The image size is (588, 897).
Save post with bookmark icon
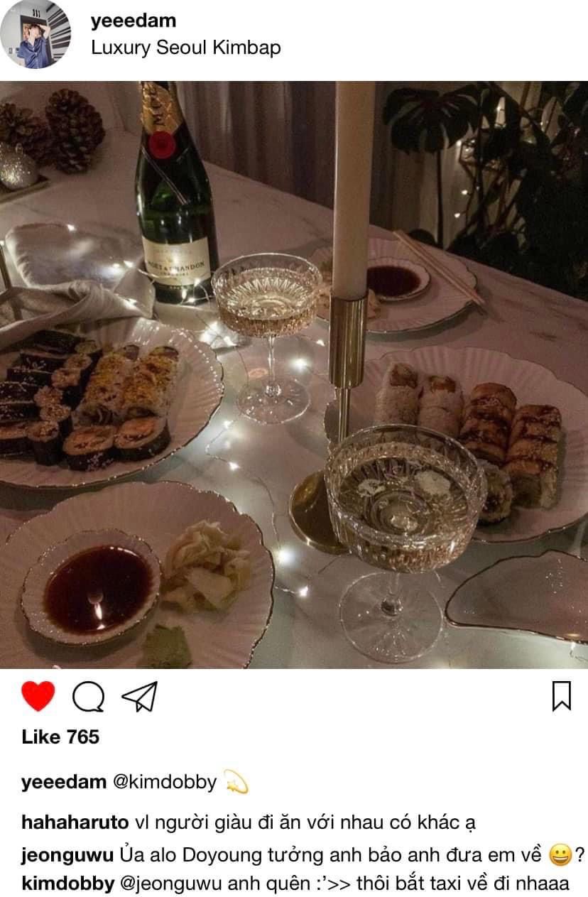click(x=562, y=696)
